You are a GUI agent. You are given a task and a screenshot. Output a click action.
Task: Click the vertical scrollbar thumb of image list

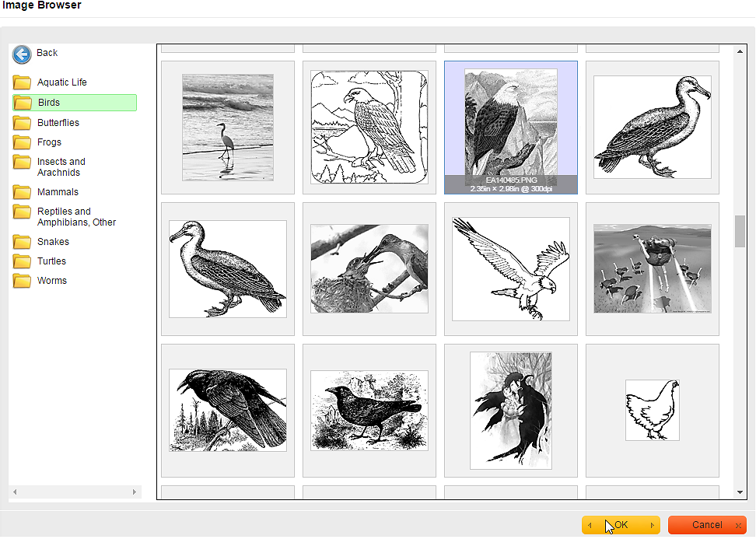pyautogui.click(x=740, y=232)
